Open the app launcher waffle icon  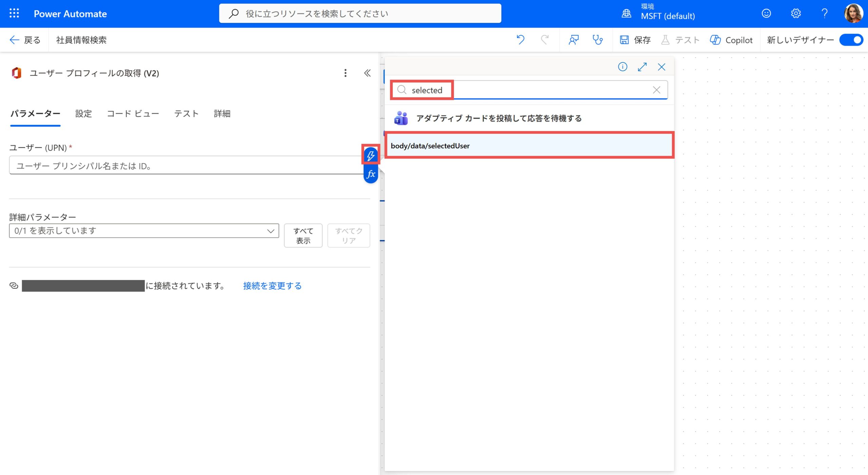(14, 14)
